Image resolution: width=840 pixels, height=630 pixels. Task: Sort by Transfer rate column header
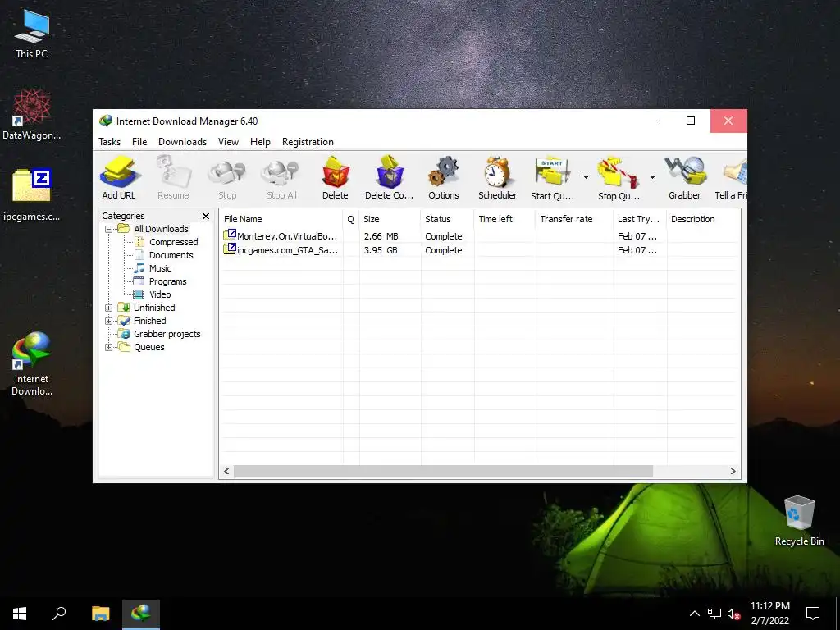tap(574, 219)
